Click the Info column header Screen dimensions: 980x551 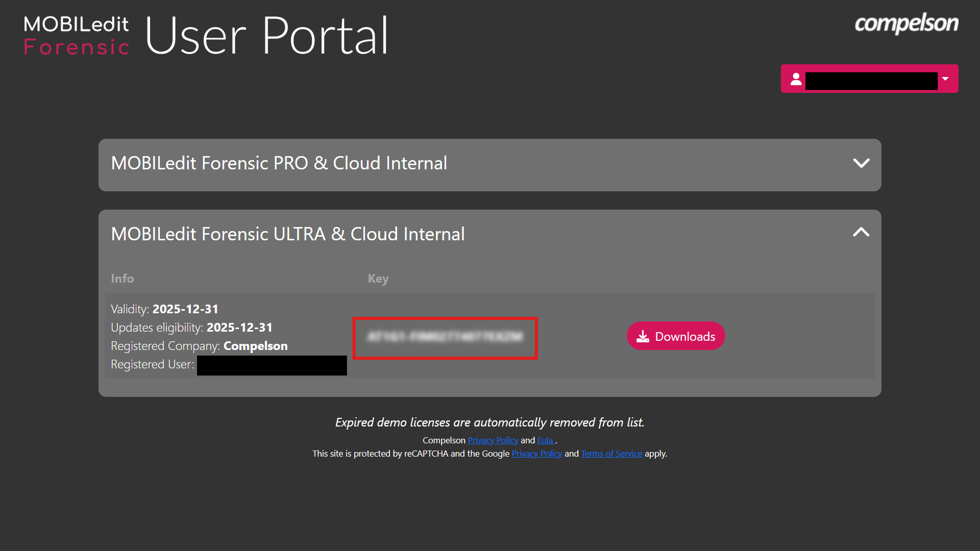point(122,279)
